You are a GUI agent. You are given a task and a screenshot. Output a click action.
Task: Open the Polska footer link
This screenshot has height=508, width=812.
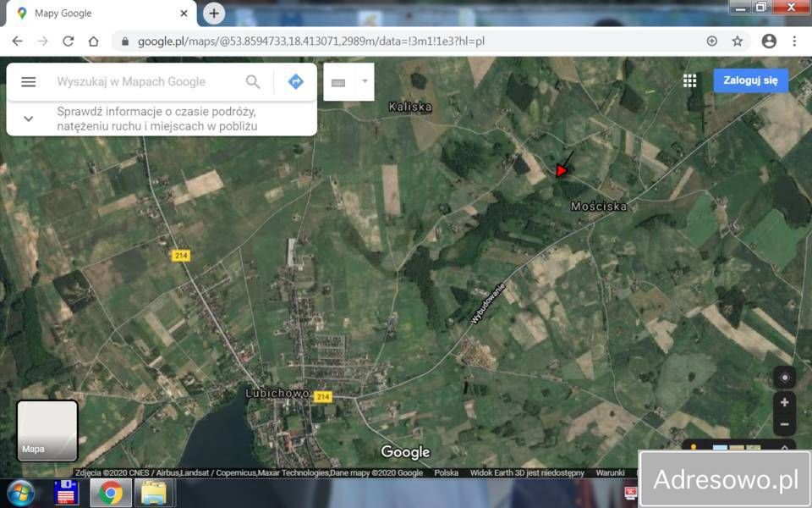click(447, 472)
